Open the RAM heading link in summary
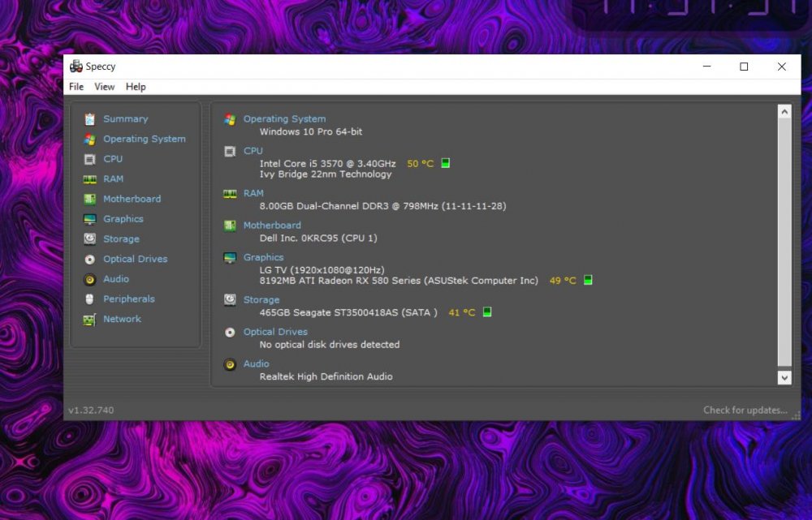This screenshot has width=812, height=520. click(253, 194)
